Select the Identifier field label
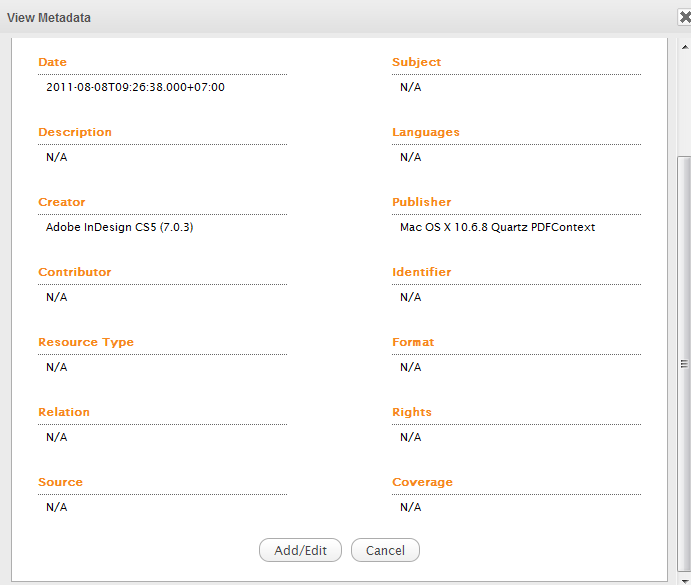This screenshot has width=691, height=585. point(421,272)
